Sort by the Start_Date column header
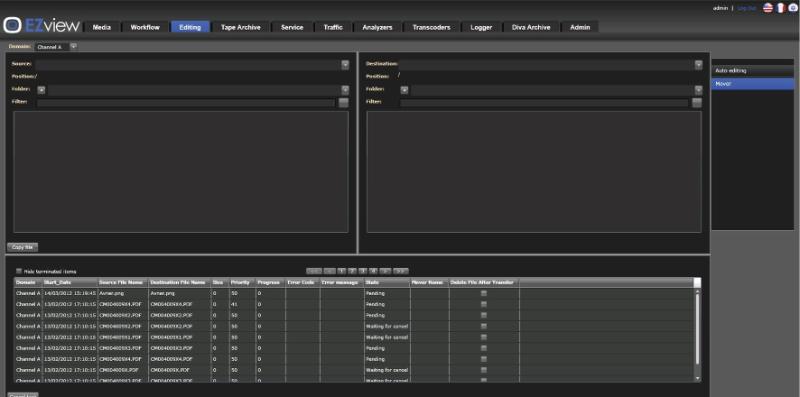This screenshot has width=800, height=397. coord(70,282)
